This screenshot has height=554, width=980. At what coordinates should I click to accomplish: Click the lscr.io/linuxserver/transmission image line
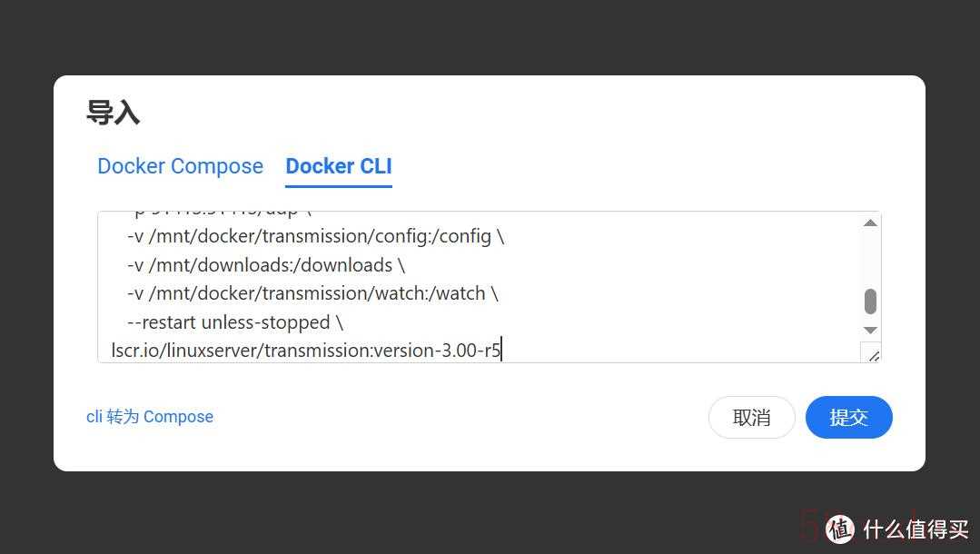coord(306,351)
